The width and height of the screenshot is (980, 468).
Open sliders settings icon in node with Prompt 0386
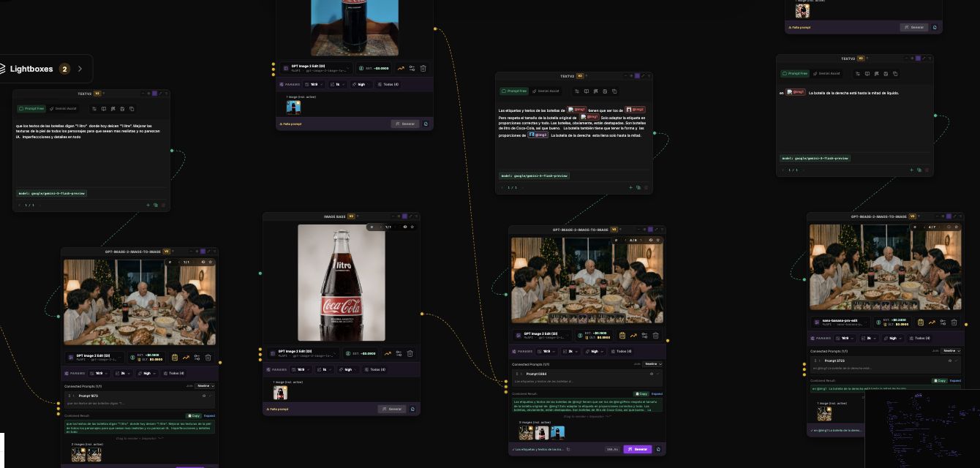tap(644, 336)
